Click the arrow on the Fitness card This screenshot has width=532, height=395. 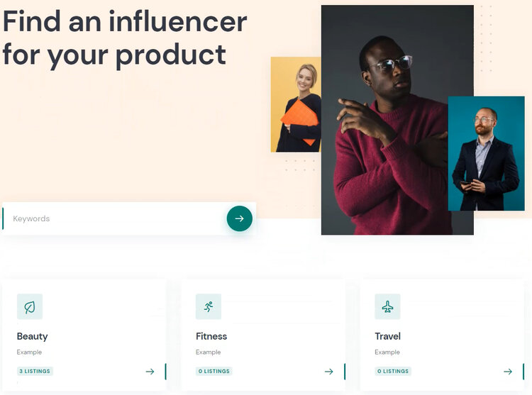[328, 372]
